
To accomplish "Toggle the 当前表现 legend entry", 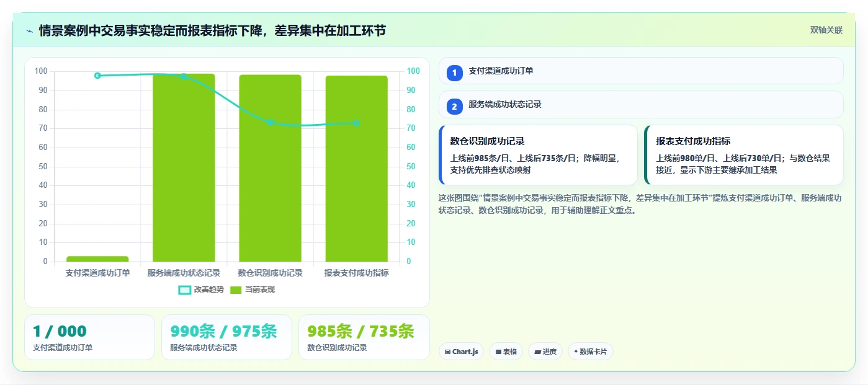I will click(253, 290).
